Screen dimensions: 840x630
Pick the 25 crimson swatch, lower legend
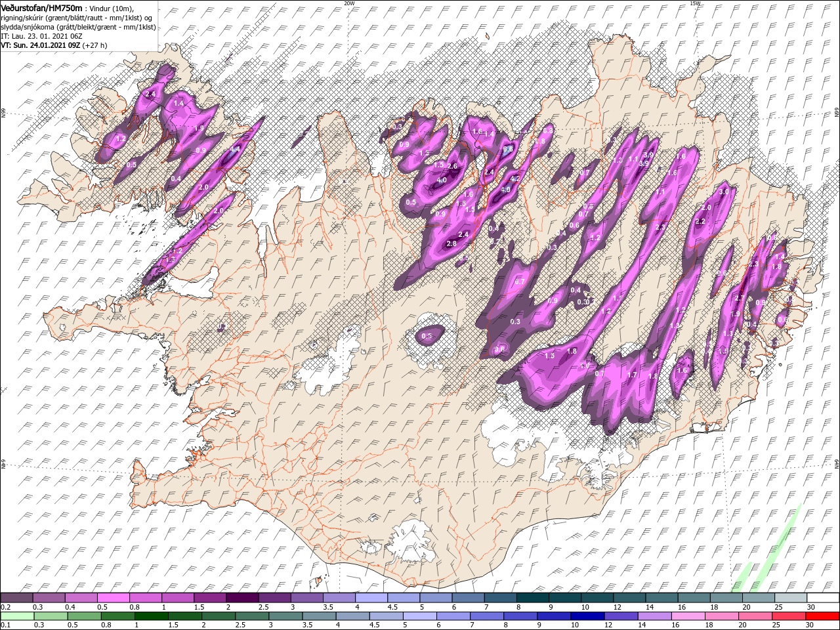point(789,616)
